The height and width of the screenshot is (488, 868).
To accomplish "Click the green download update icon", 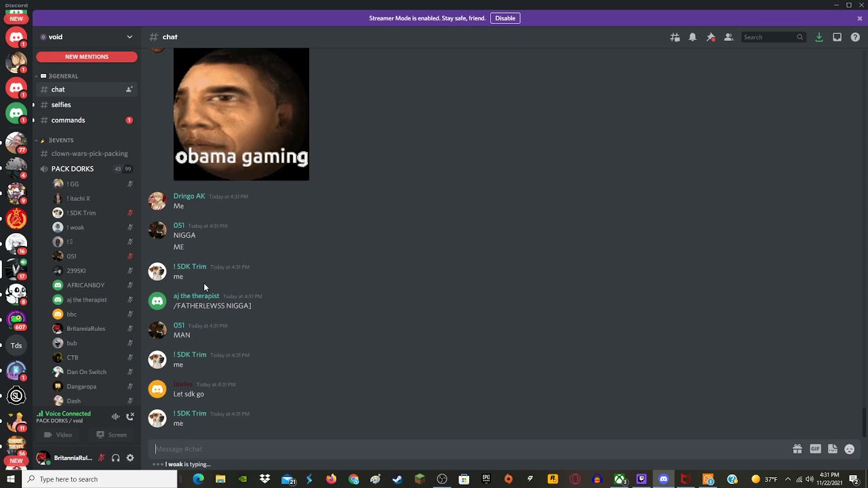I will pyautogui.click(x=819, y=37).
